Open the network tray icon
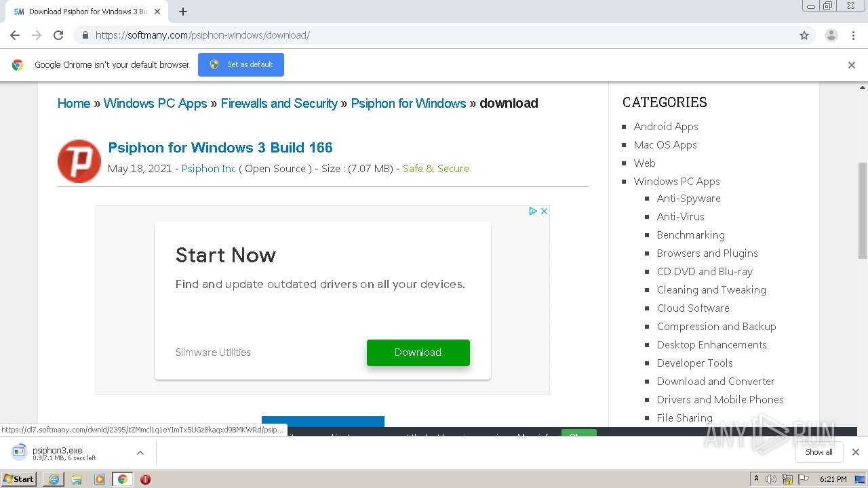The image size is (868, 488). [787, 479]
